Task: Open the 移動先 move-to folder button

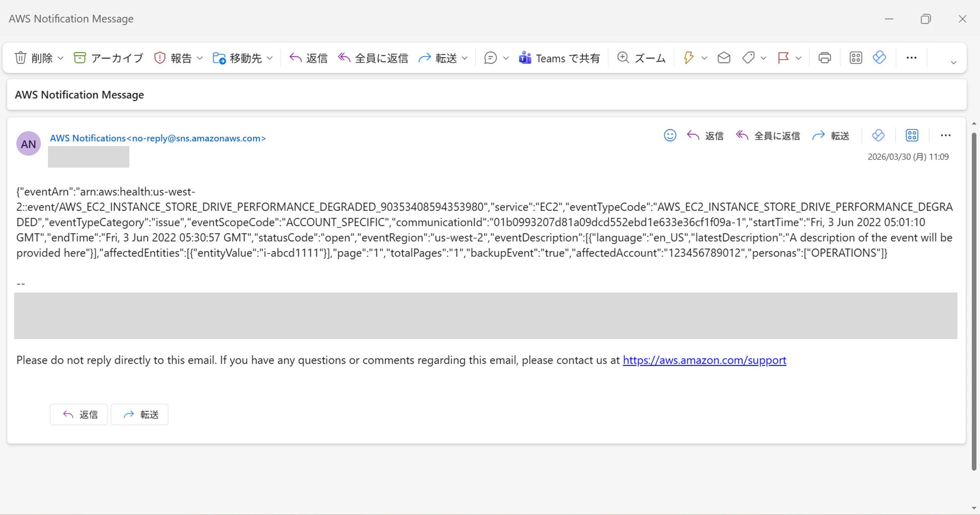Action: (237, 58)
